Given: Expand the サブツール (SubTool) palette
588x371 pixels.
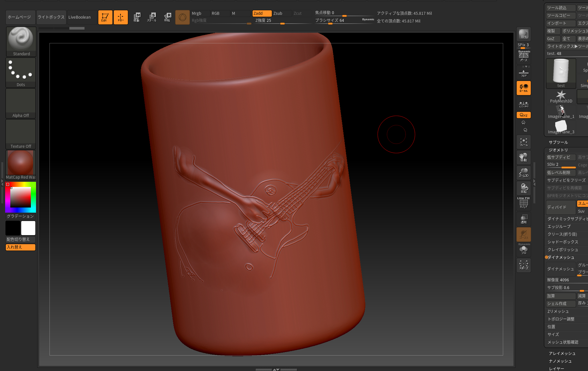Looking at the screenshot, I should [558, 142].
